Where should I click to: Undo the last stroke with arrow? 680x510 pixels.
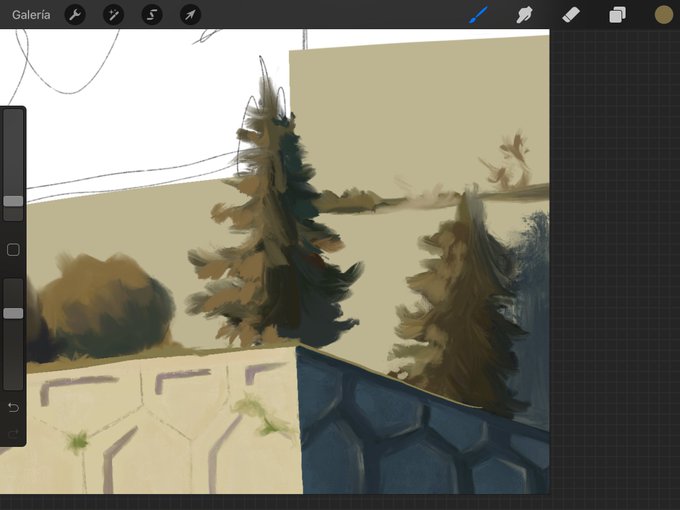[13, 408]
